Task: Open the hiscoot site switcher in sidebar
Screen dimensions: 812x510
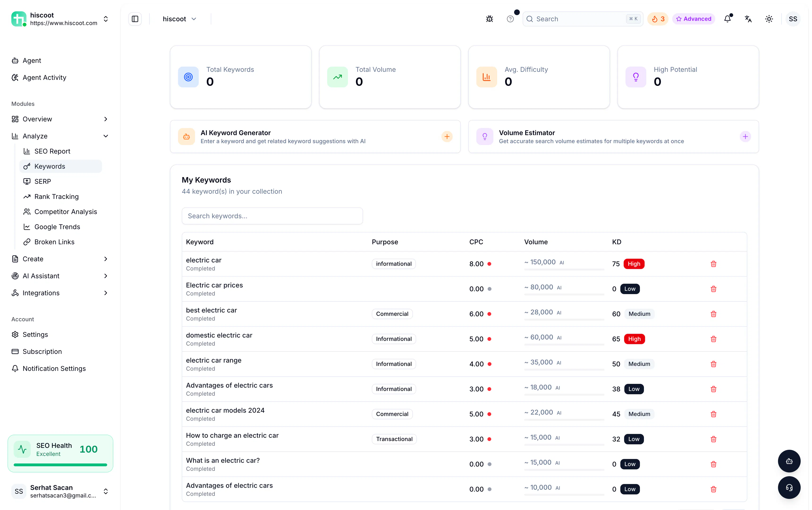Action: tap(60, 19)
